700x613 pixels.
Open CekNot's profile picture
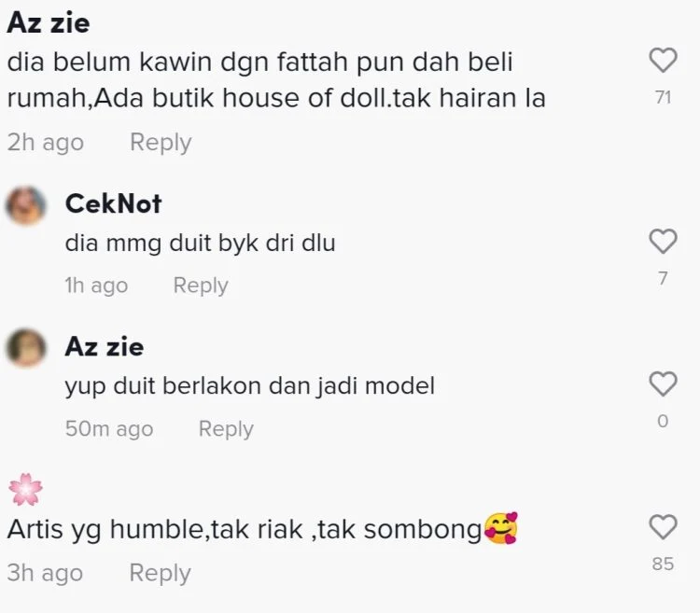(26, 205)
